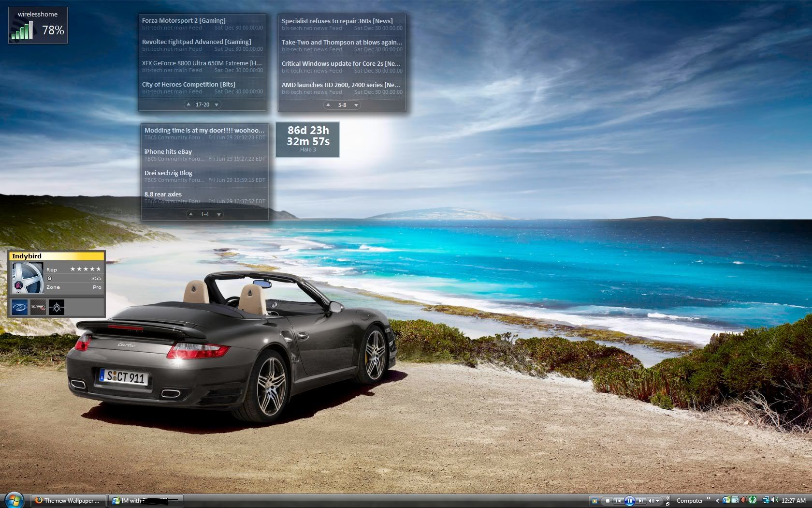Pause playback in the taskbar media player

pos(630,501)
